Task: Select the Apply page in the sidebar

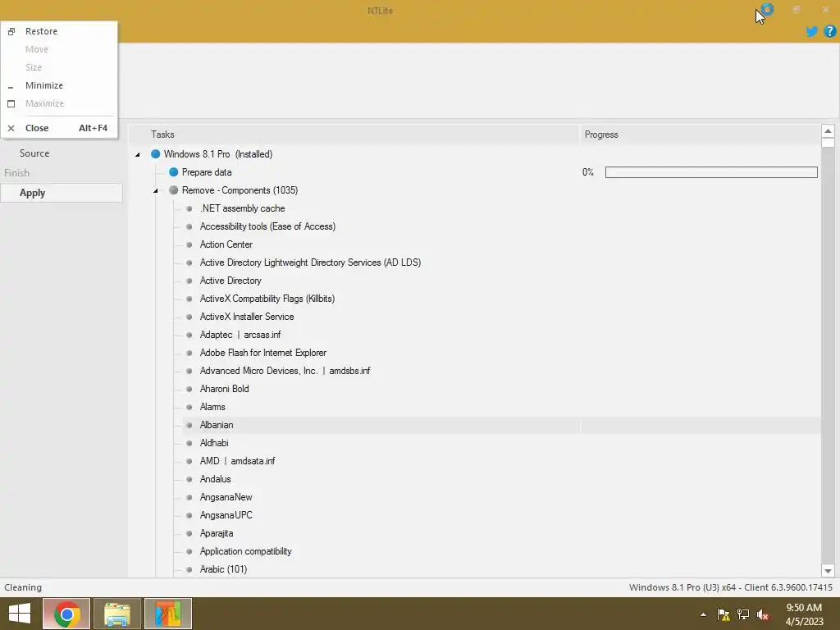Action: (x=62, y=193)
